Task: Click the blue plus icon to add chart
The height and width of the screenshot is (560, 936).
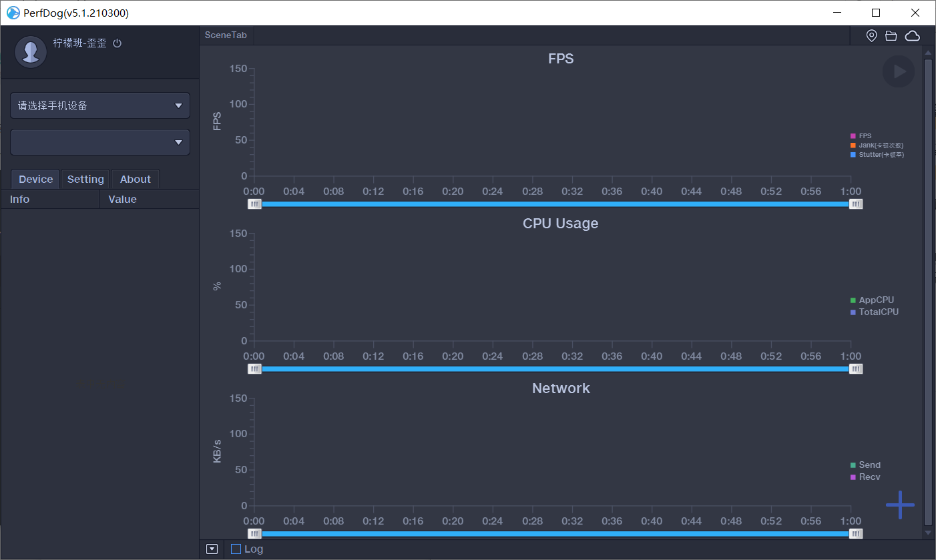Action: [900, 505]
